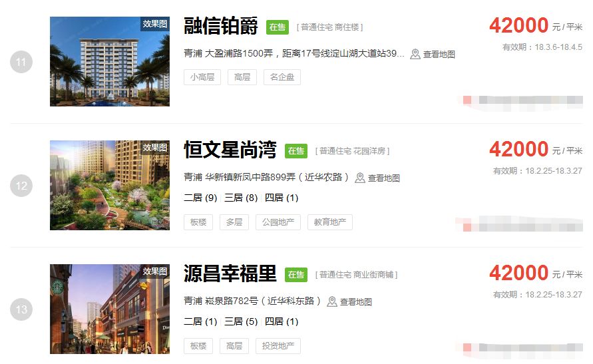Select the 教育地产 tag
The height and width of the screenshot is (364, 593).
click(330, 222)
